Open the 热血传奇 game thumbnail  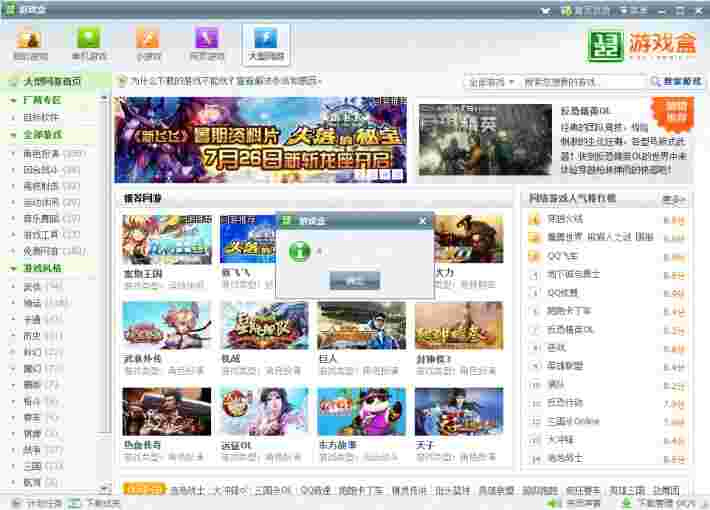167,411
